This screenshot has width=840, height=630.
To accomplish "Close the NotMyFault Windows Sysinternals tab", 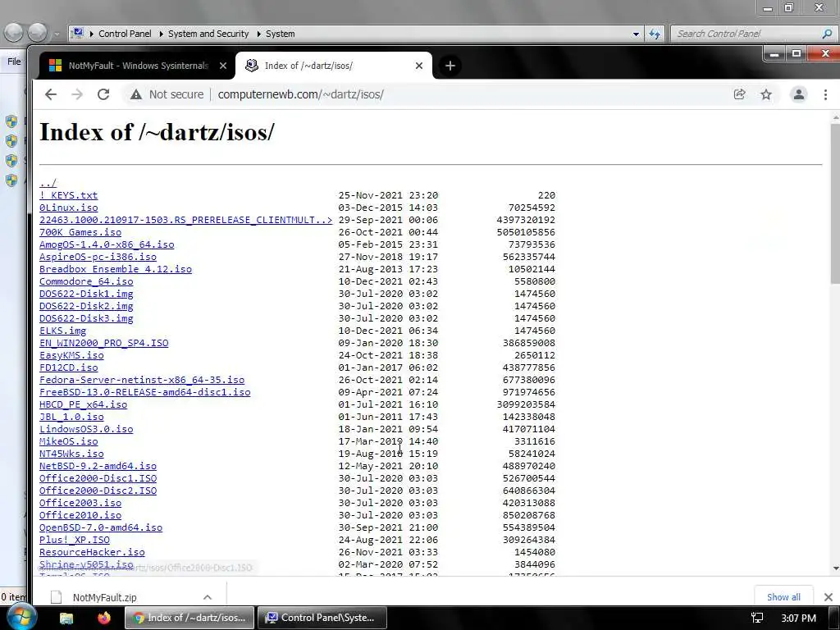I will coord(223,66).
